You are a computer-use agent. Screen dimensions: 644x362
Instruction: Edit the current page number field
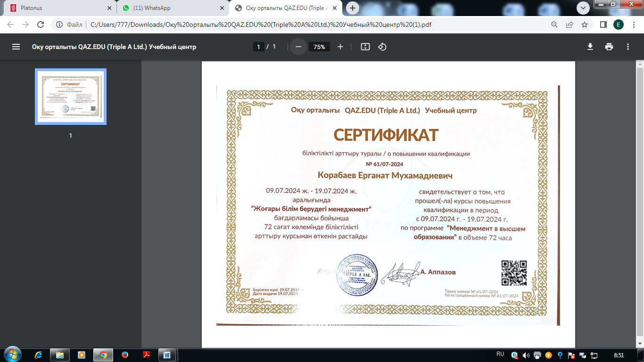tap(258, 47)
